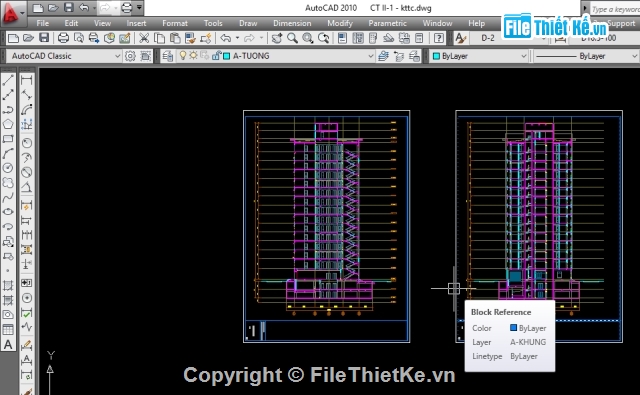640x395 pixels.
Task: Toggle A-TUONG layer freeze sun icon
Action: 193,55
